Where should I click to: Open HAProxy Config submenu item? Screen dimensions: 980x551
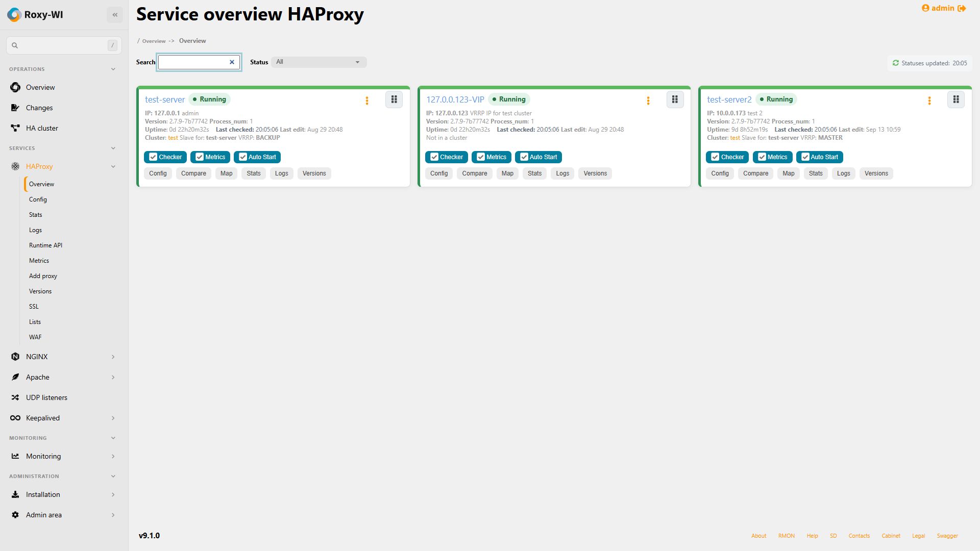(38, 199)
